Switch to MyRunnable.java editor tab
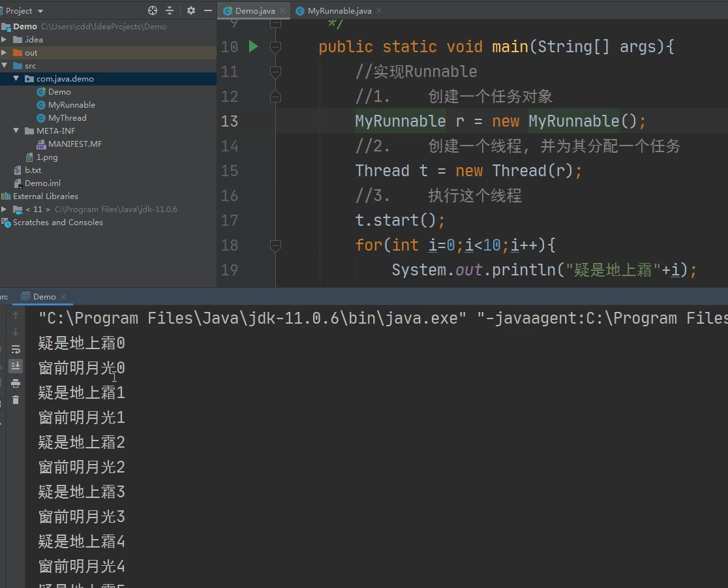This screenshot has width=728, height=588. [x=339, y=10]
